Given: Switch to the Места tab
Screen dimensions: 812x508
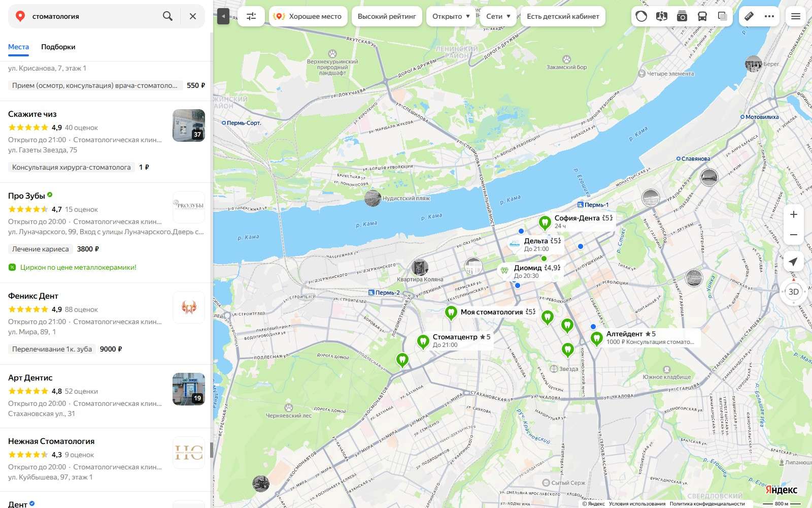Looking at the screenshot, I should [x=18, y=47].
